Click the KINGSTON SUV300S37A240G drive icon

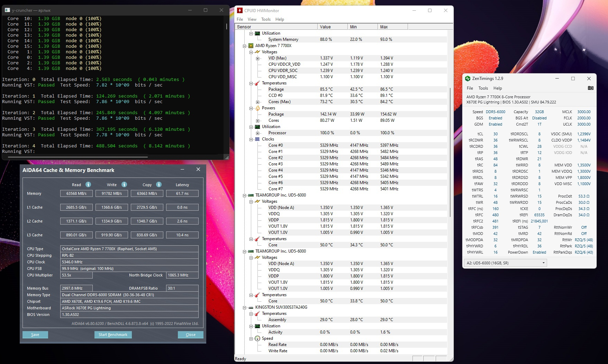point(251,307)
